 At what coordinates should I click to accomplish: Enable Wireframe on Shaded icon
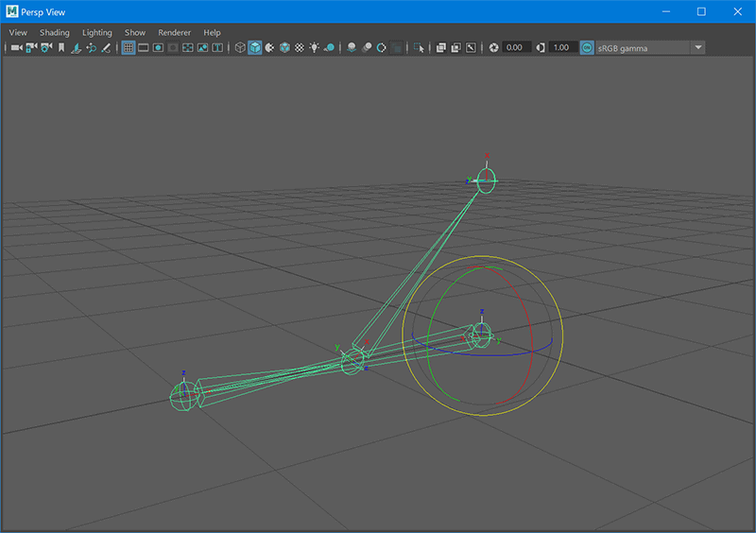[285, 47]
